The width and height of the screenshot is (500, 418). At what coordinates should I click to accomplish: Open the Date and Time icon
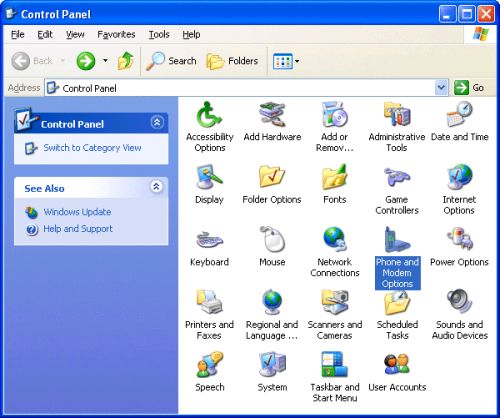[x=459, y=115]
